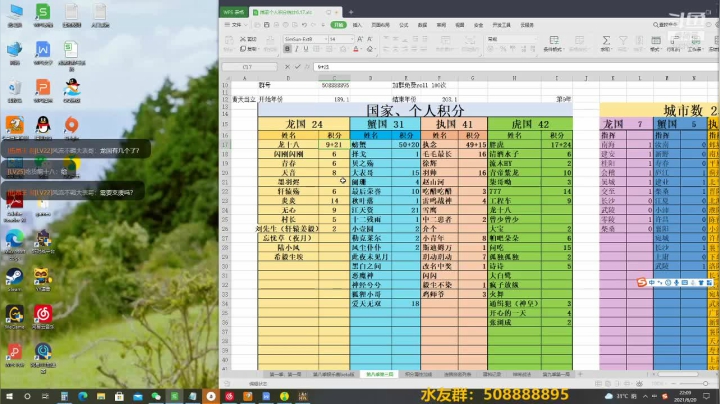Switch to the 开发工具 Developer ribbon tab

(501, 25)
